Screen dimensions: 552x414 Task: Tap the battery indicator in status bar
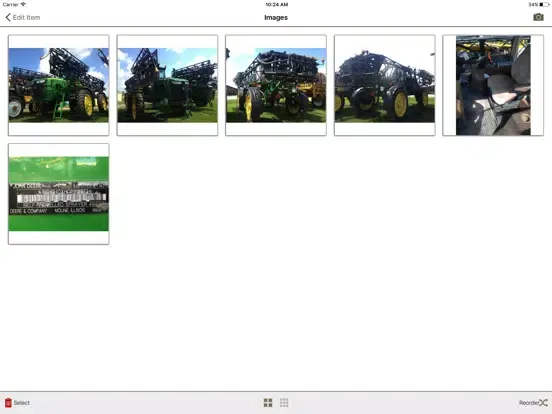(544, 5)
